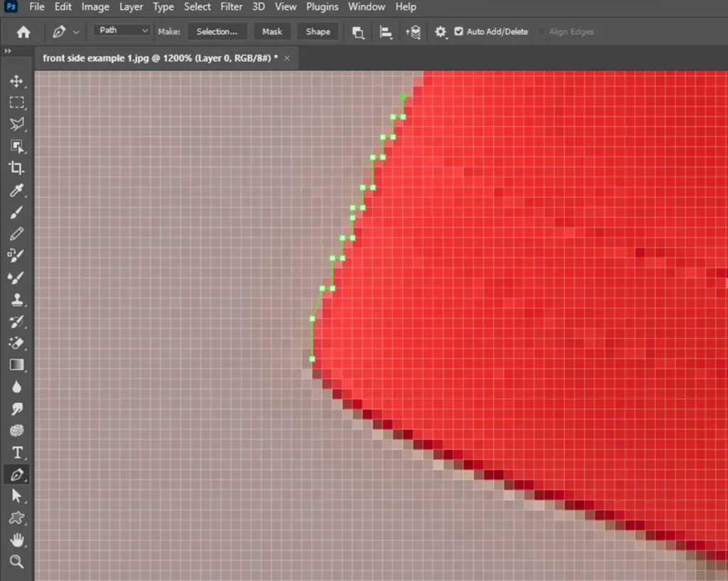Select the Polygonal Lasso tool

17,124
